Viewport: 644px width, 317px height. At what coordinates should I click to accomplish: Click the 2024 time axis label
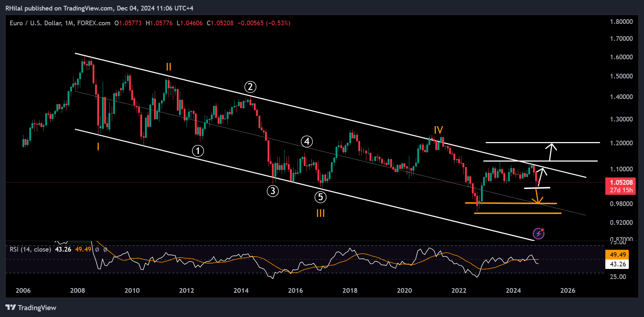[x=513, y=291]
